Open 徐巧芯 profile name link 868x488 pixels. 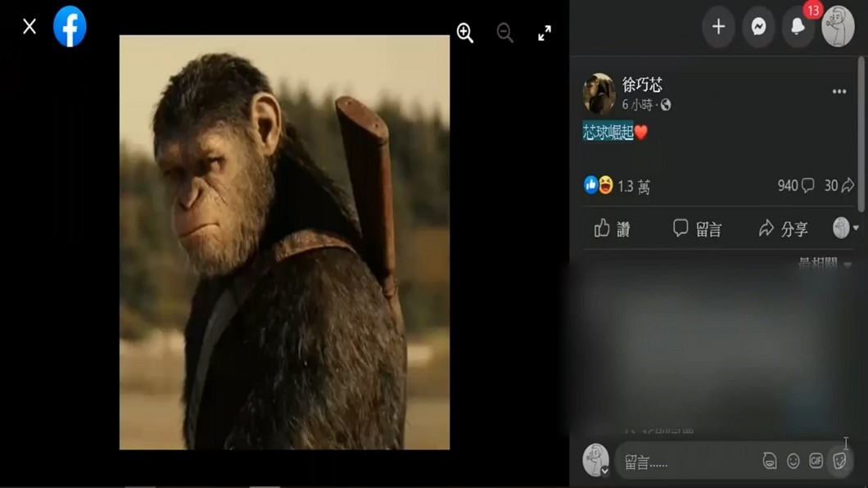click(642, 84)
